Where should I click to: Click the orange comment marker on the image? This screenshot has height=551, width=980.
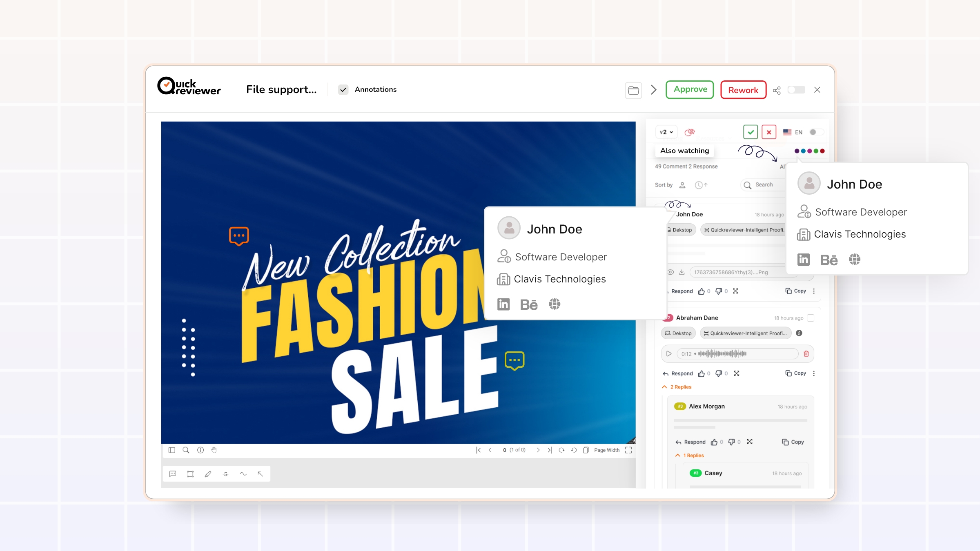[239, 236]
